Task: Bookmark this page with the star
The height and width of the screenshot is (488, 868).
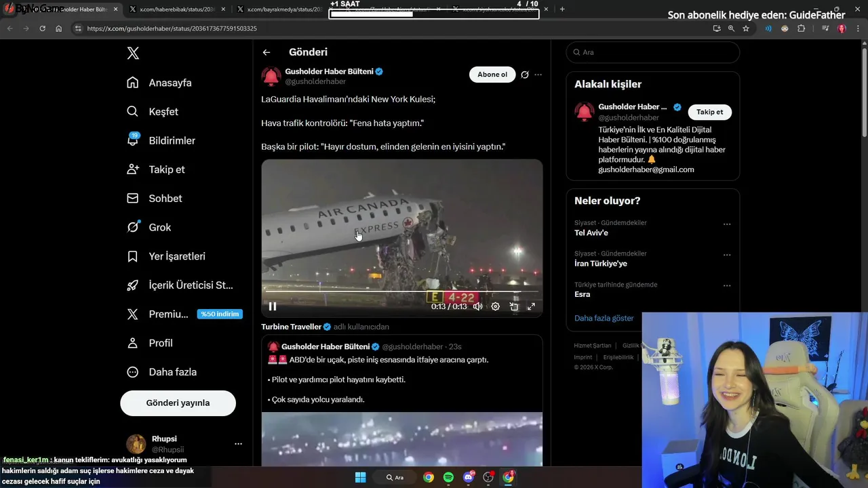Action: [x=746, y=28]
